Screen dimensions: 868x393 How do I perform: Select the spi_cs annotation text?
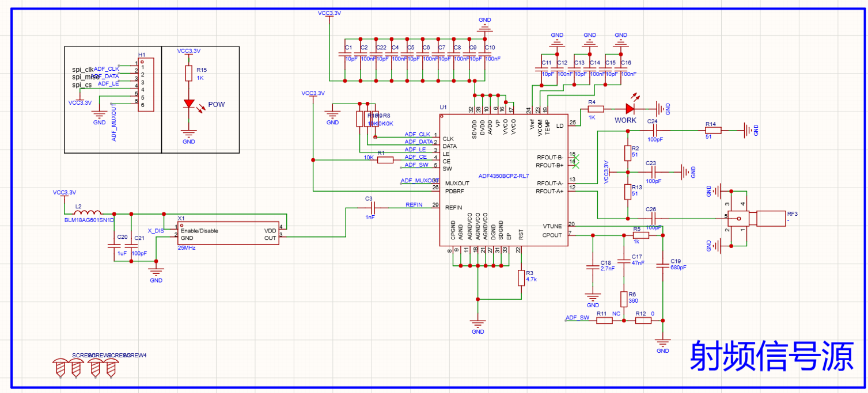[82, 85]
